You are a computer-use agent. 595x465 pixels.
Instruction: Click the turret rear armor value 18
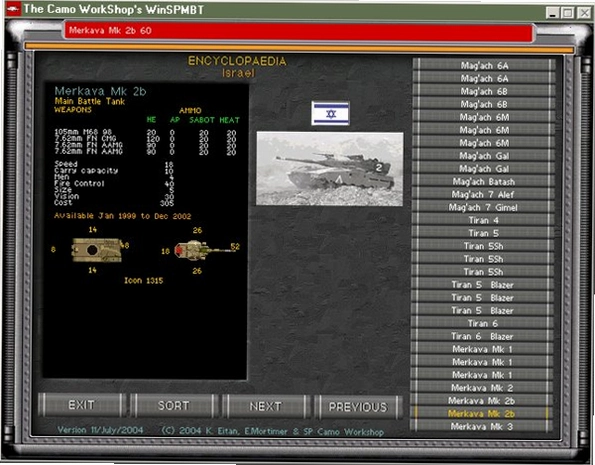(165, 251)
